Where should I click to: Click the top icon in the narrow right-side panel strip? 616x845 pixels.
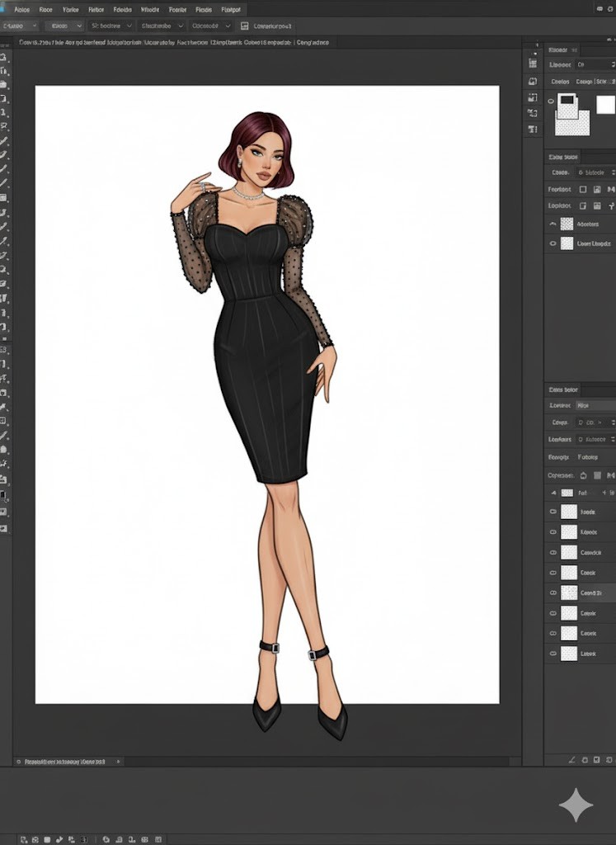533,63
